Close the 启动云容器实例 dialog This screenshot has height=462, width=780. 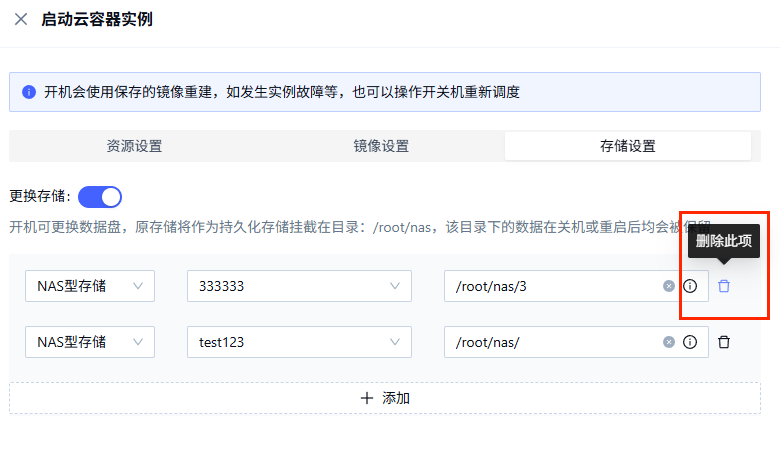21,20
